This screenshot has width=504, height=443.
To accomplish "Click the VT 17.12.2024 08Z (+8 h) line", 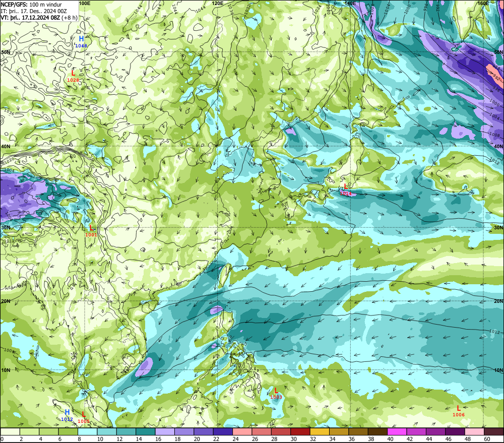I will point(39,17).
